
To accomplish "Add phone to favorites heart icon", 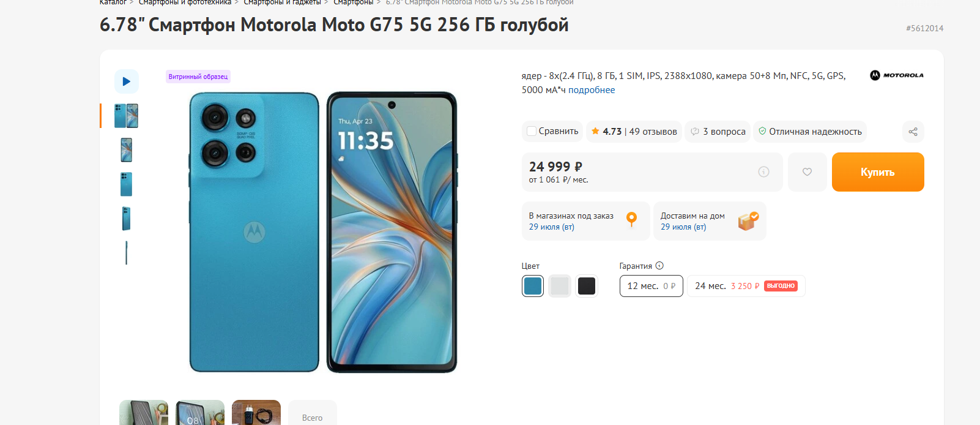I will [x=807, y=172].
